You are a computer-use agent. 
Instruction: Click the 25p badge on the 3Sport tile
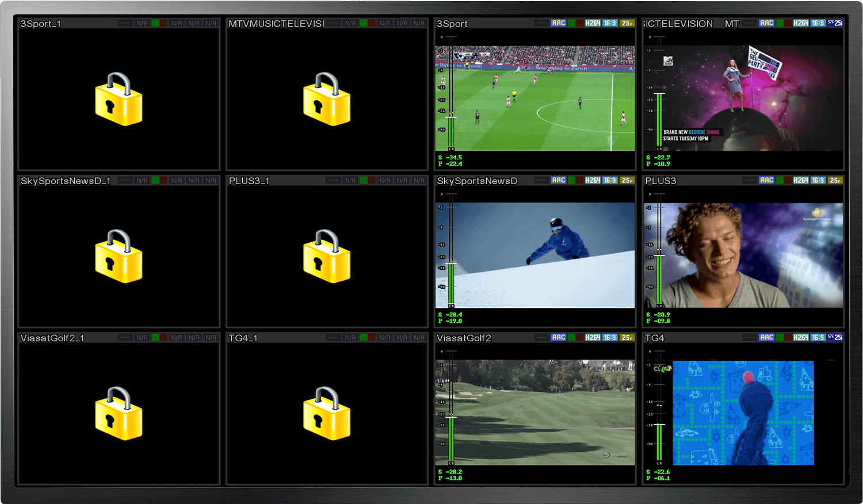(x=627, y=23)
